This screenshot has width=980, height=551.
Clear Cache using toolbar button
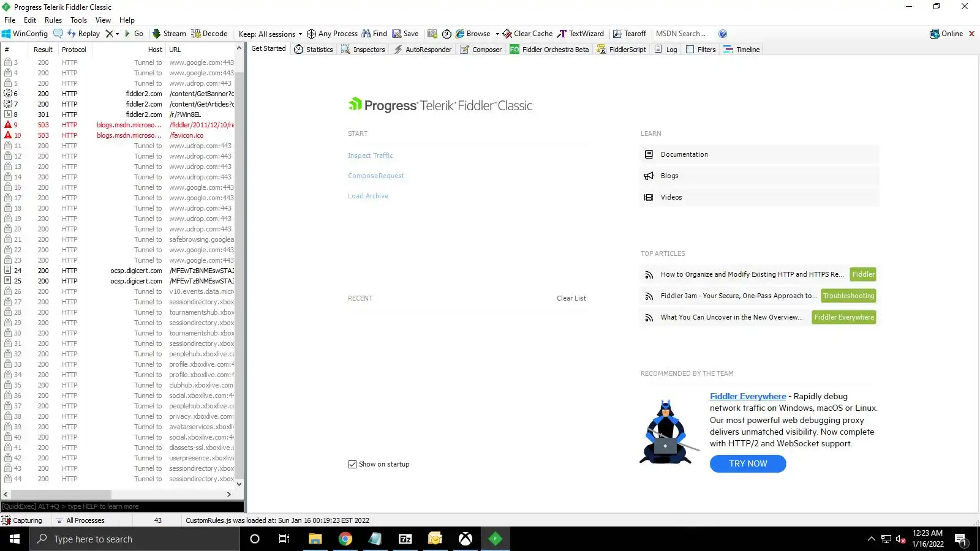click(x=527, y=34)
